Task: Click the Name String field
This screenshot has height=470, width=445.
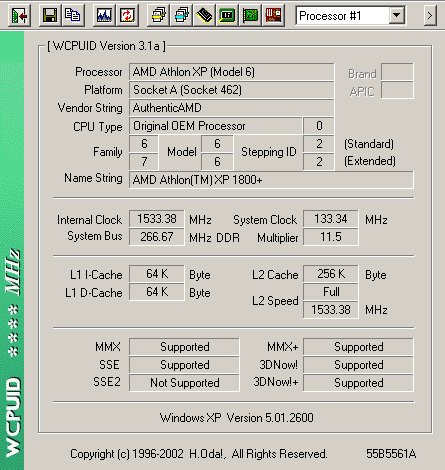Action: coord(271,180)
